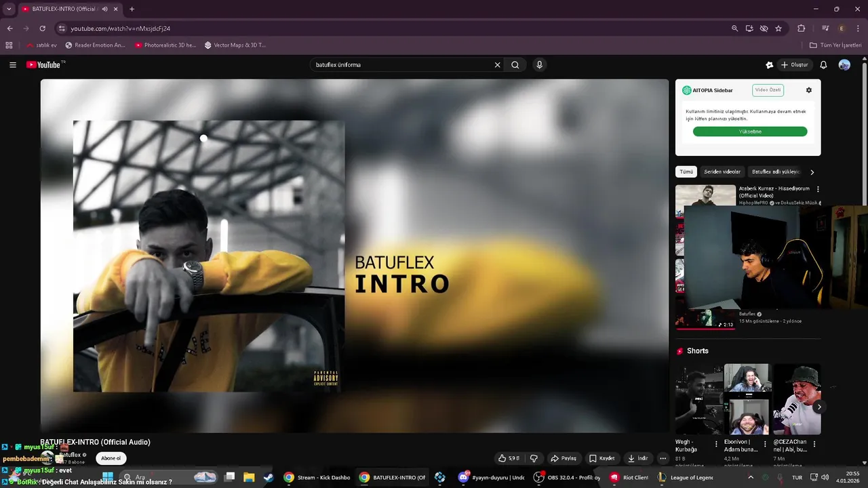The image size is (868, 488).
Task: Open the YouTube notifications bell
Action: [823, 65]
